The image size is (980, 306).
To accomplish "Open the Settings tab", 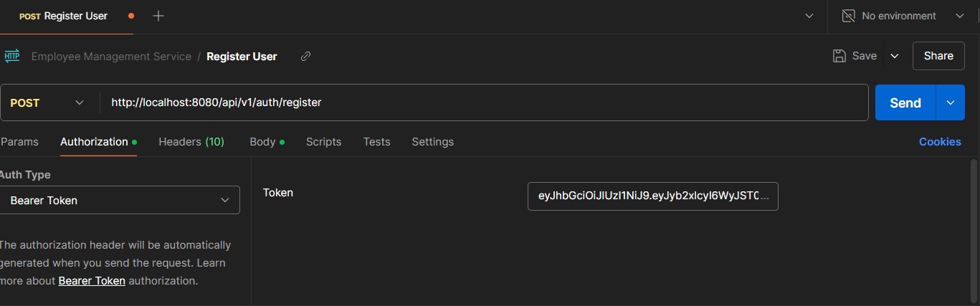I will 432,142.
